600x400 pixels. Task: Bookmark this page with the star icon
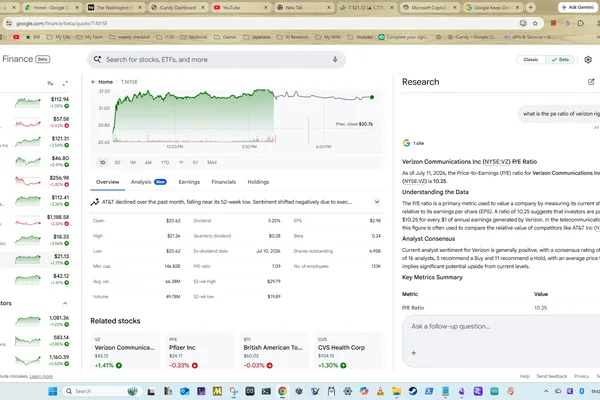tap(535, 23)
